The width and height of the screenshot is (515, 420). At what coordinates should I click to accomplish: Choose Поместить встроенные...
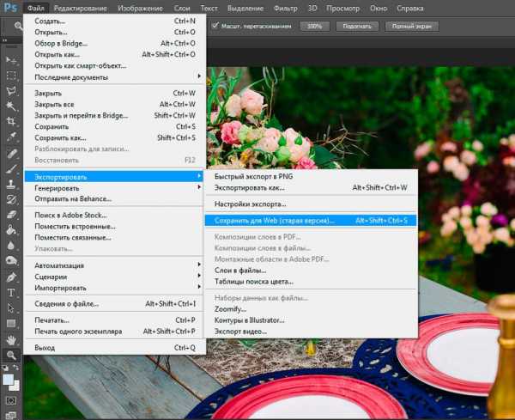point(114,226)
